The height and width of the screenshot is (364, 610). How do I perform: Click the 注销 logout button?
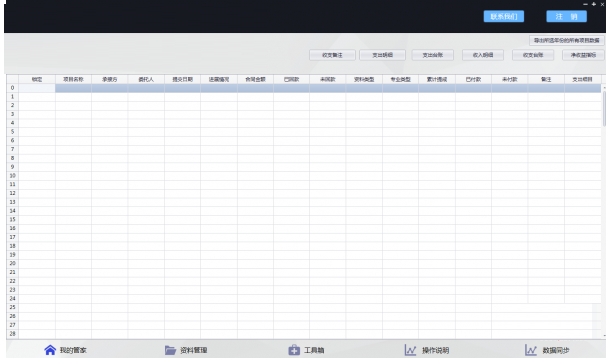[566, 16]
